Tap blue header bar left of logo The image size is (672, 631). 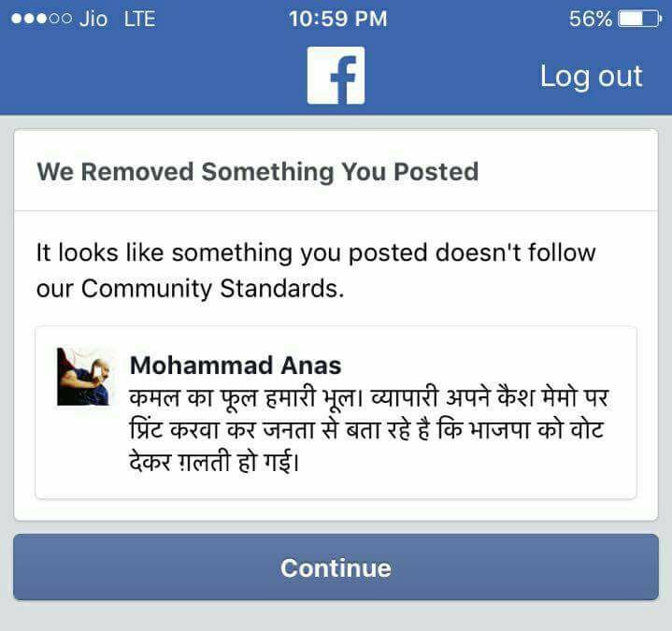pyautogui.click(x=150, y=77)
